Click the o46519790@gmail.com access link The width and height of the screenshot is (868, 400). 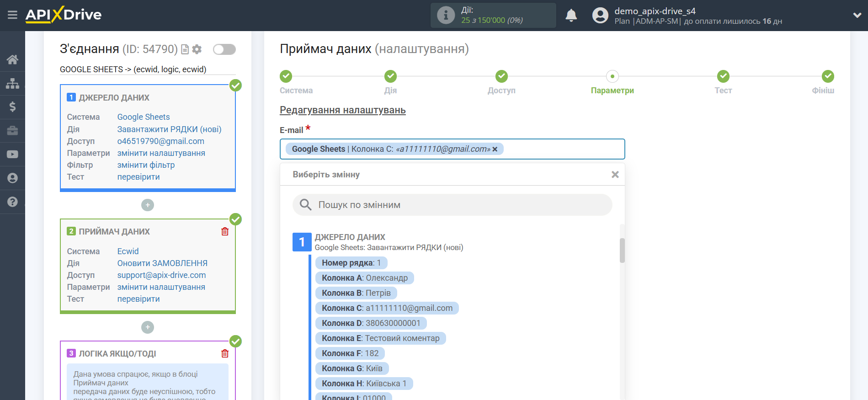pyautogui.click(x=161, y=141)
